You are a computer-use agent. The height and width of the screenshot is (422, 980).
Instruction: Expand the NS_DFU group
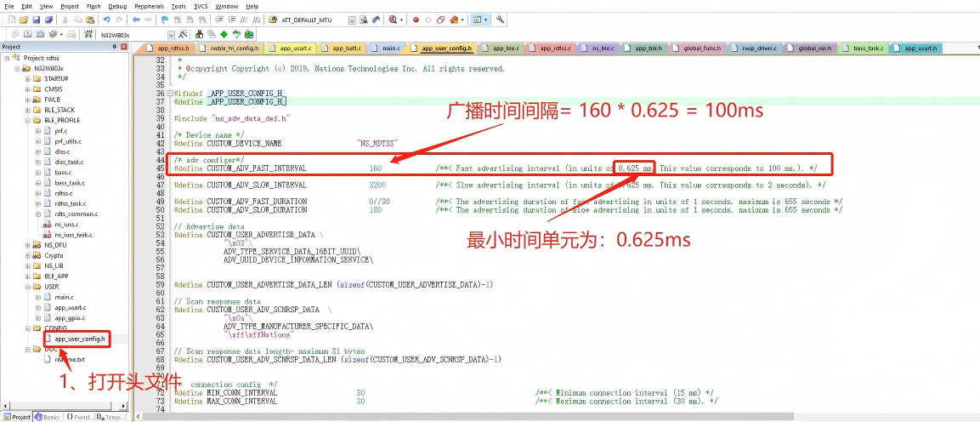tap(27, 245)
